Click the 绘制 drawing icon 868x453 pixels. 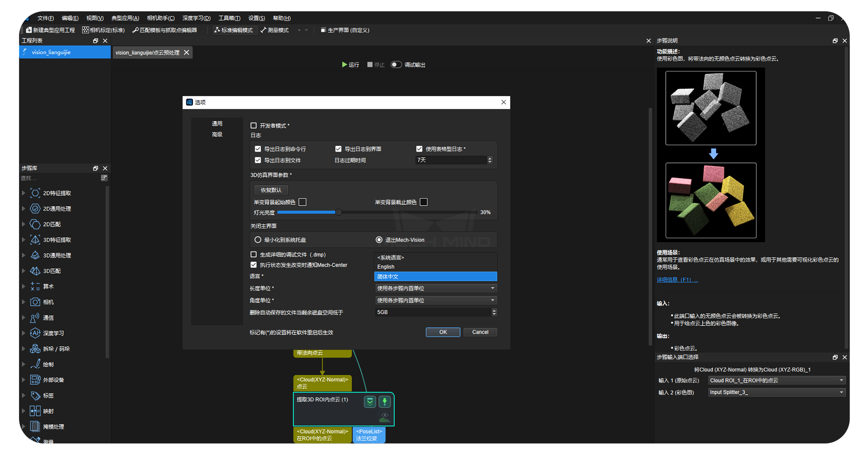point(35,364)
